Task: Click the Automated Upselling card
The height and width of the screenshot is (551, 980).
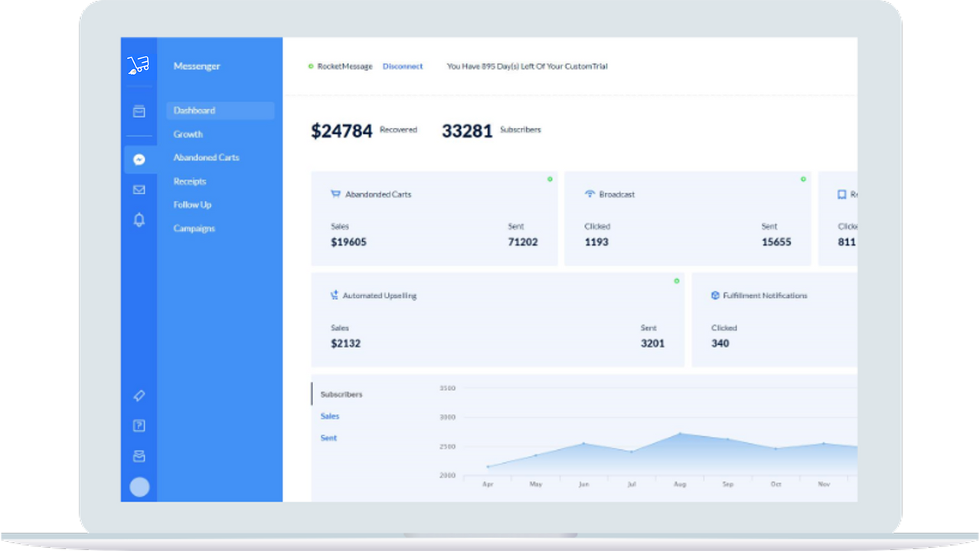Action: (498, 320)
